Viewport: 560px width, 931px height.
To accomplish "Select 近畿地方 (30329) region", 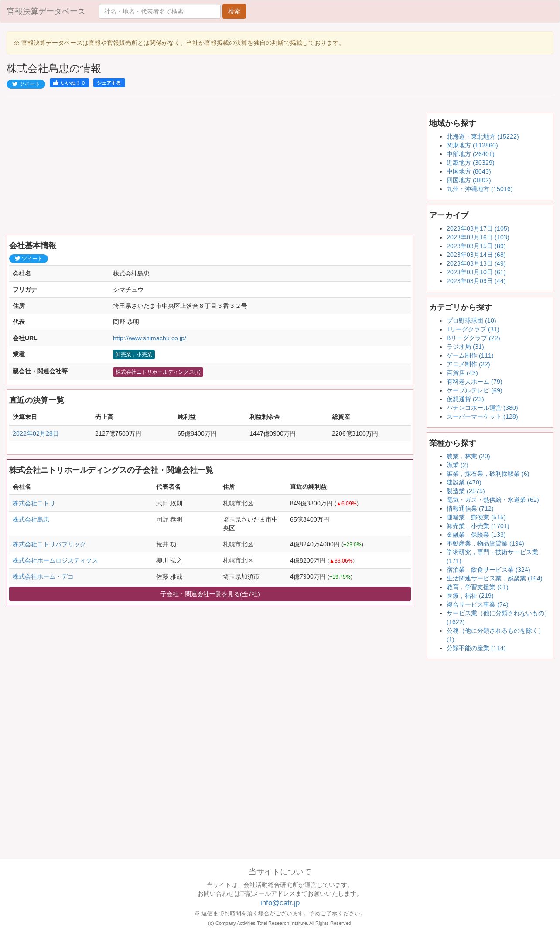I will (x=471, y=163).
